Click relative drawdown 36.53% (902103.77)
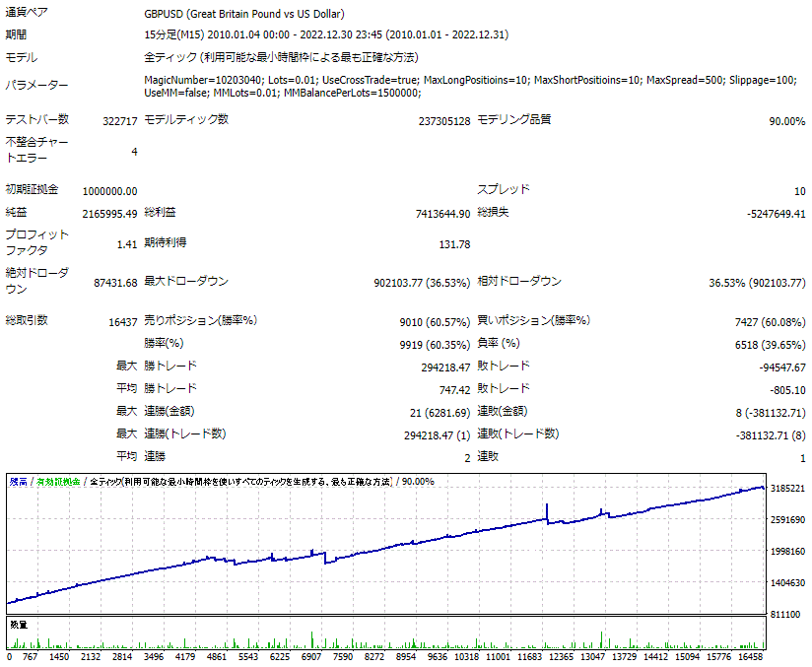812x667 pixels. [757, 283]
